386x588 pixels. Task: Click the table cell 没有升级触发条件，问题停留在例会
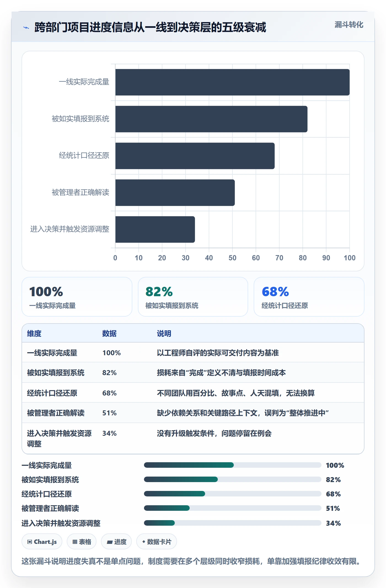pos(214,433)
